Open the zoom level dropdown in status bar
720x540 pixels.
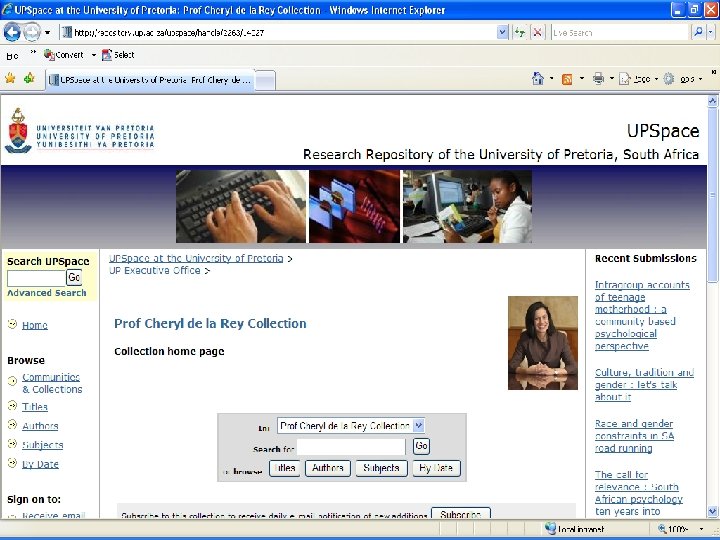click(x=702, y=529)
